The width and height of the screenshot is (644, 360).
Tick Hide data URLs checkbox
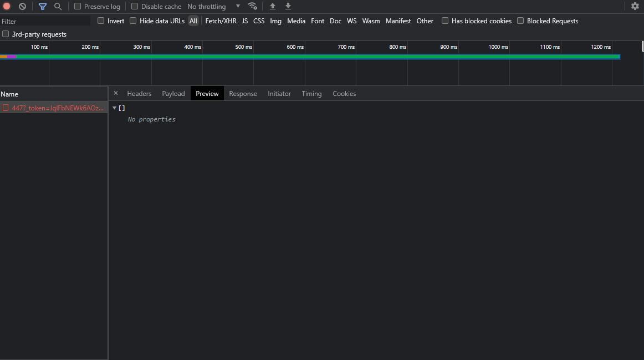(132, 21)
